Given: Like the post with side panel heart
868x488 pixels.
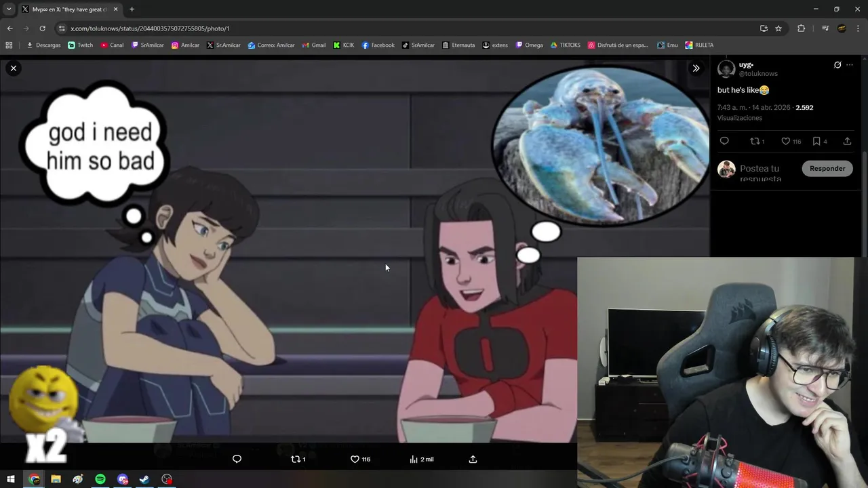Looking at the screenshot, I should [791, 141].
